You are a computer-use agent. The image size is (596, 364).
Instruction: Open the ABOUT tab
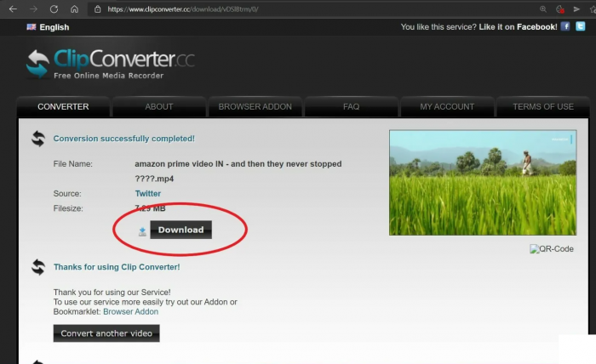[159, 106]
